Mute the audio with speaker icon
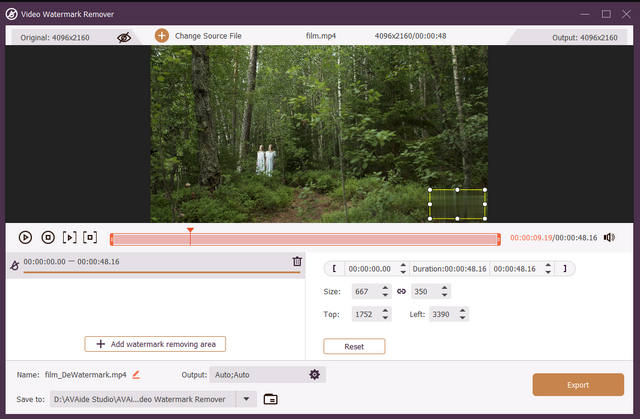The height and width of the screenshot is (419, 640). point(609,237)
